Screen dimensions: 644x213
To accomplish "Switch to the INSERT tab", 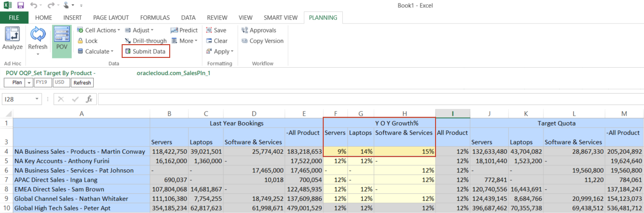I will (73, 18).
